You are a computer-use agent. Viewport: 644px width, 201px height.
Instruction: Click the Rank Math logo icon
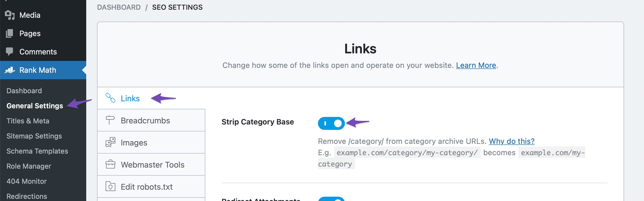coord(10,70)
